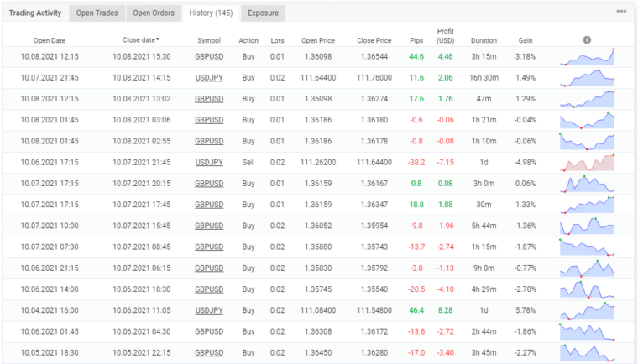The image size is (638, 364).
Task: Sort table by Profit (USD) header
Action: [x=446, y=36]
